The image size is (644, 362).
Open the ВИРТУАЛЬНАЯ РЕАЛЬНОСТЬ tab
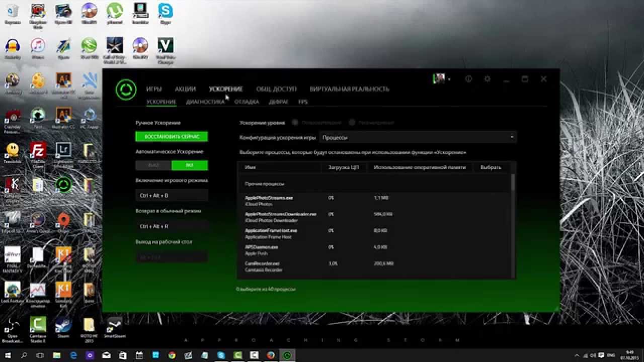350,89
